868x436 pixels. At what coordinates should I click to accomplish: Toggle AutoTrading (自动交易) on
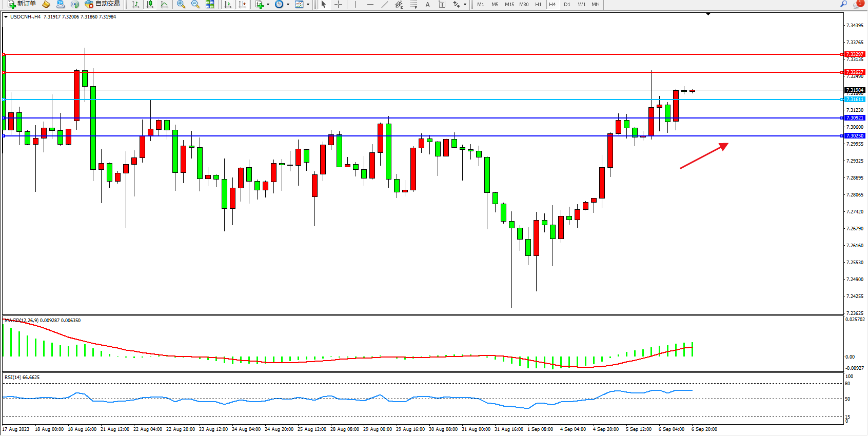point(103,4)
